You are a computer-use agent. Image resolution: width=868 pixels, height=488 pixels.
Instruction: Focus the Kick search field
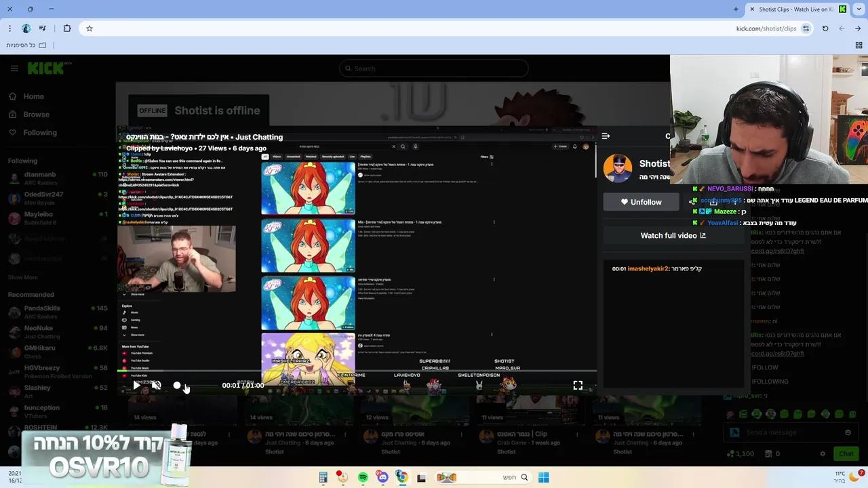coord(434,68)
